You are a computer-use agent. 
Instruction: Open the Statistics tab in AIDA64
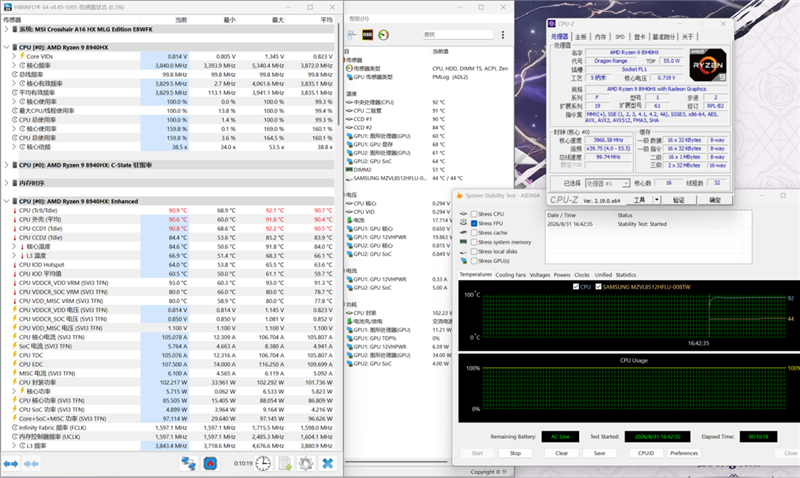click(x=626, y=274)
